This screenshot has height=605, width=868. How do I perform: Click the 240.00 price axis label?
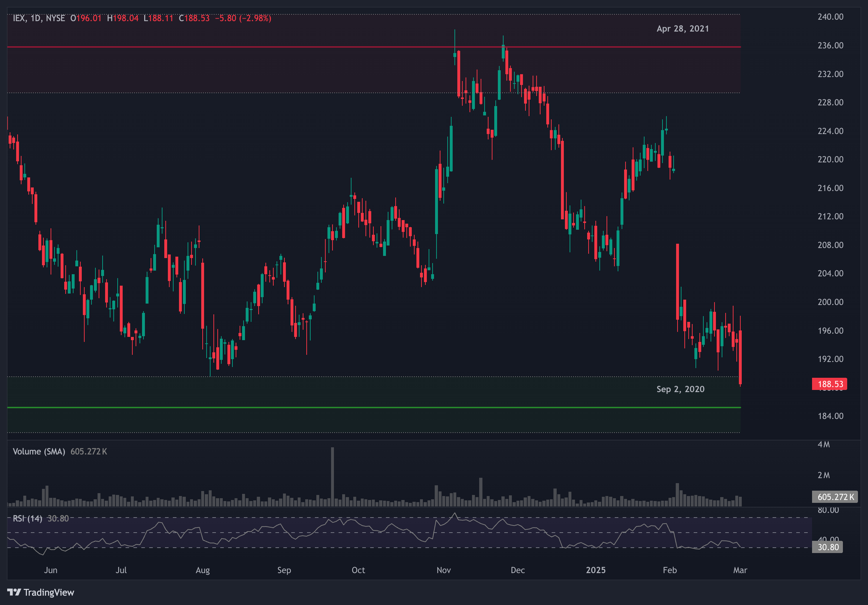(x=831, y=16)
